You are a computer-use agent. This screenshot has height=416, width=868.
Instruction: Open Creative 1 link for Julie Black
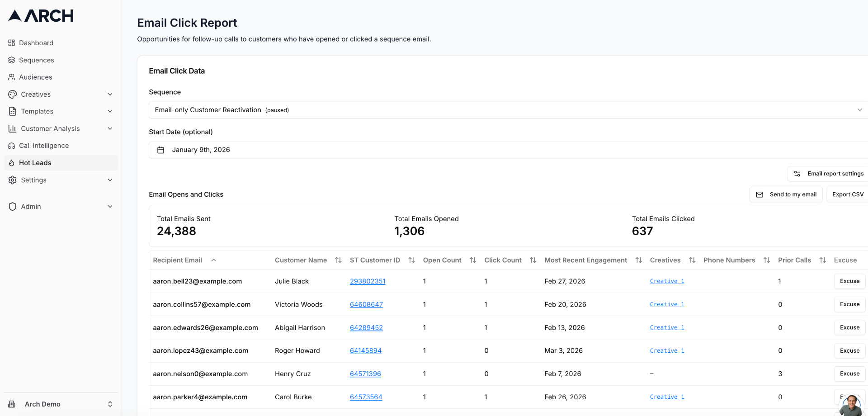pos(667,281)
